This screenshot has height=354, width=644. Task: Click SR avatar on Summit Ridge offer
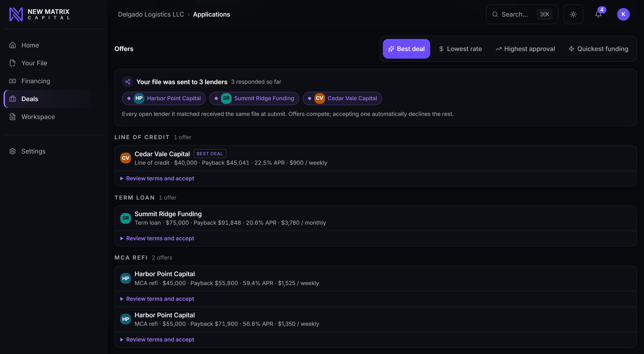(x=125, y=218)
